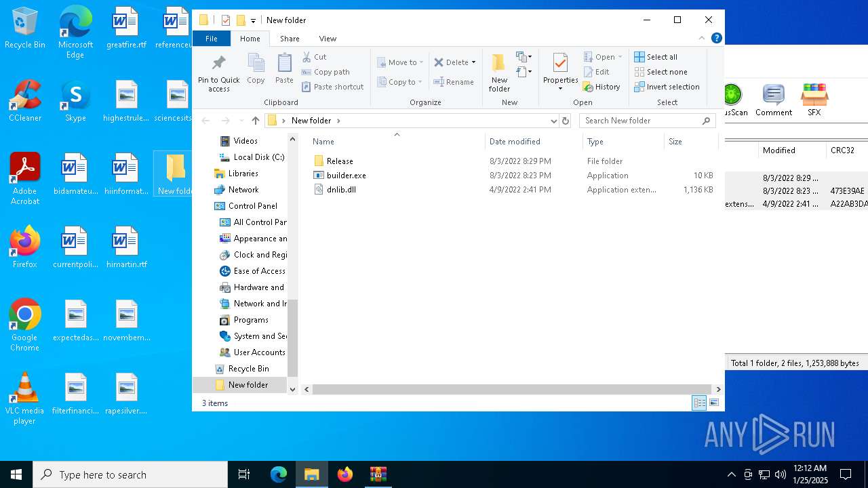Screen dimensions: 868x488
Task: Click Invert selection in ribbon
Action: [667, 87]
